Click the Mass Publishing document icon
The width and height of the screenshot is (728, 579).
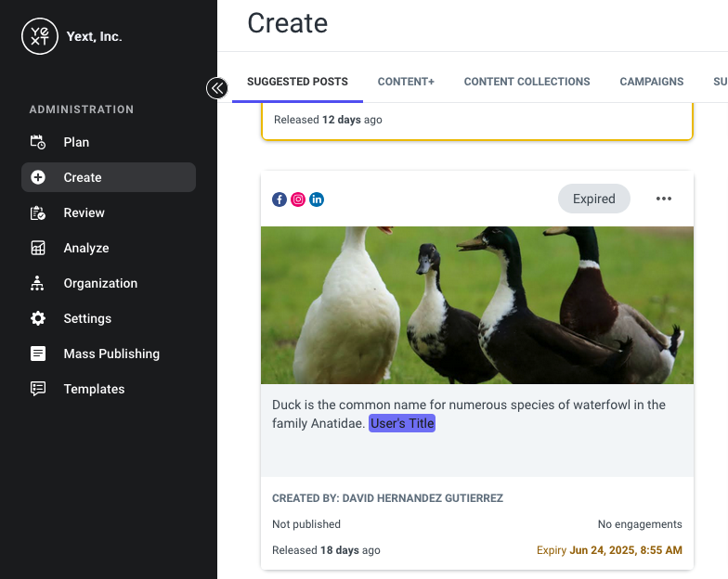[37, 354]
